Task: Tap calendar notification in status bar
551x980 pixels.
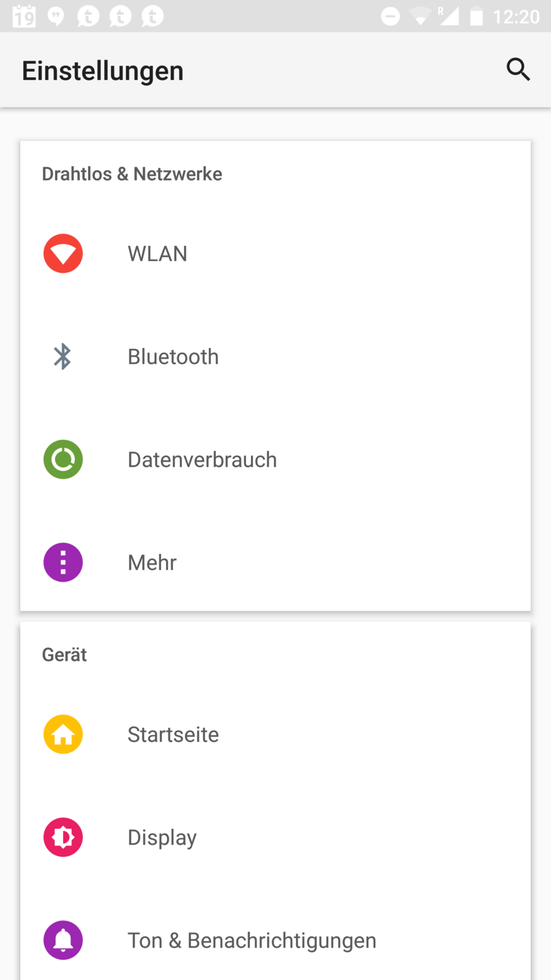Action: (24, 17)
